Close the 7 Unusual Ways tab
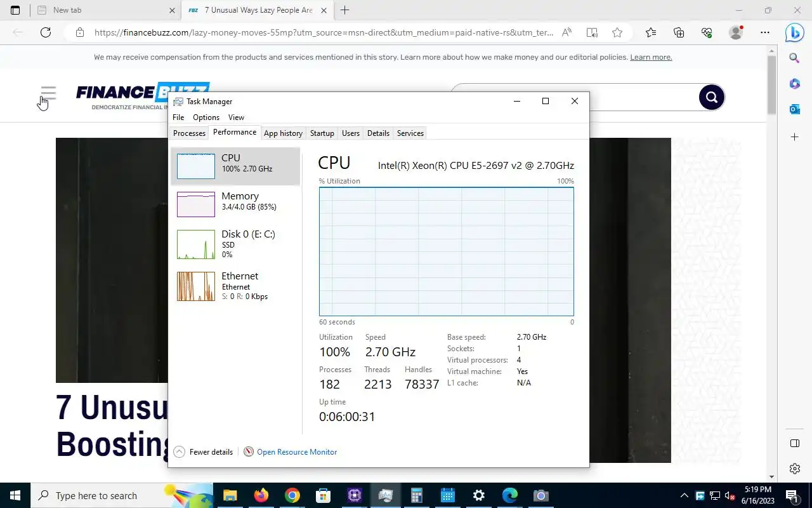 (x=324, y=10)
